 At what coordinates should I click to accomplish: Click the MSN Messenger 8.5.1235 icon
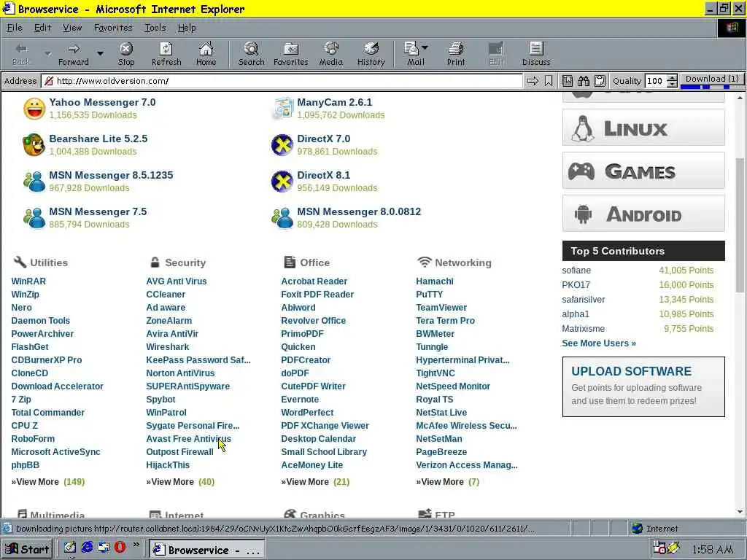click(x=34, y=182)
